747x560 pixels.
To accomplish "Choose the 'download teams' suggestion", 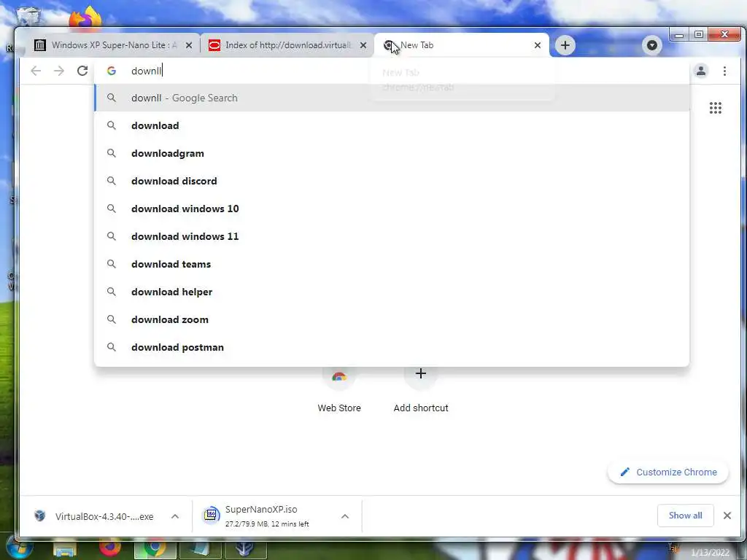I will coord(392,264).
